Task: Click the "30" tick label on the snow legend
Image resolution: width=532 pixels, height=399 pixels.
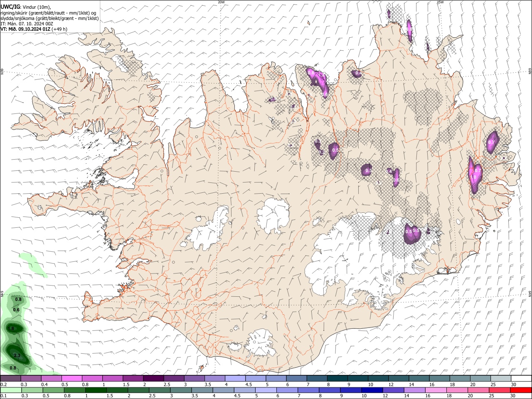Action: pyautogui.click(x=513, y=384)
